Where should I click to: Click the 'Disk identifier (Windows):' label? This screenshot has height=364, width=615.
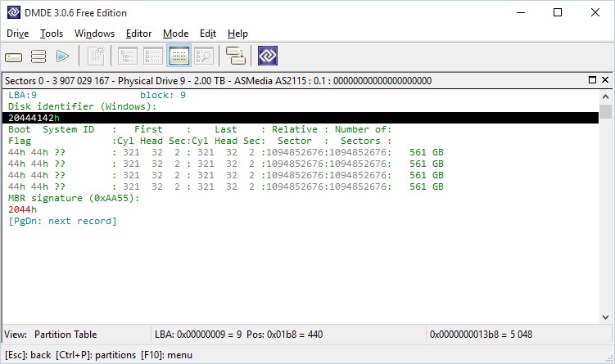coord(83,106)
